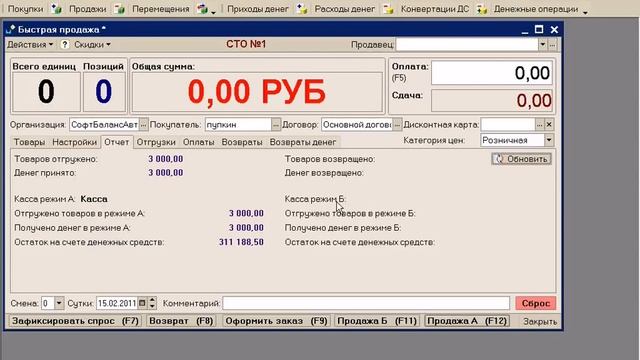Screen dimensions: 640x360
Task: Click the Возврат (F8) button
Action: (181, 321)
